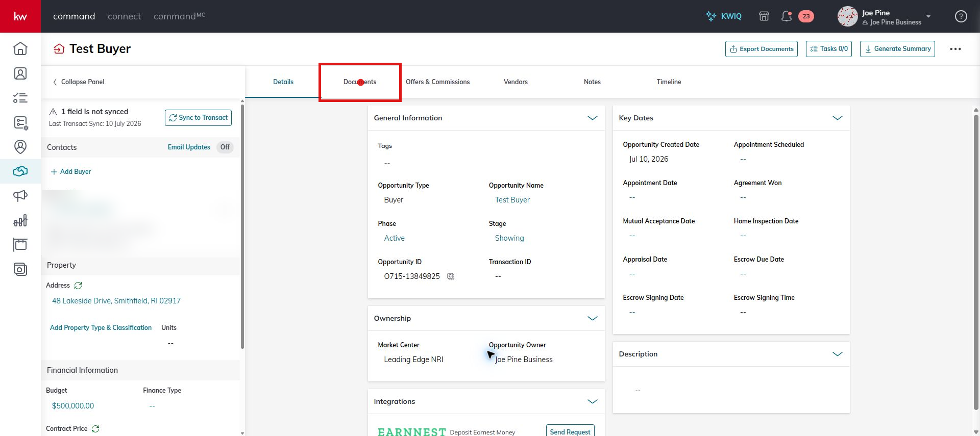Open the Home sidebar icon
980x436 pixels.
tap(20, 48)
